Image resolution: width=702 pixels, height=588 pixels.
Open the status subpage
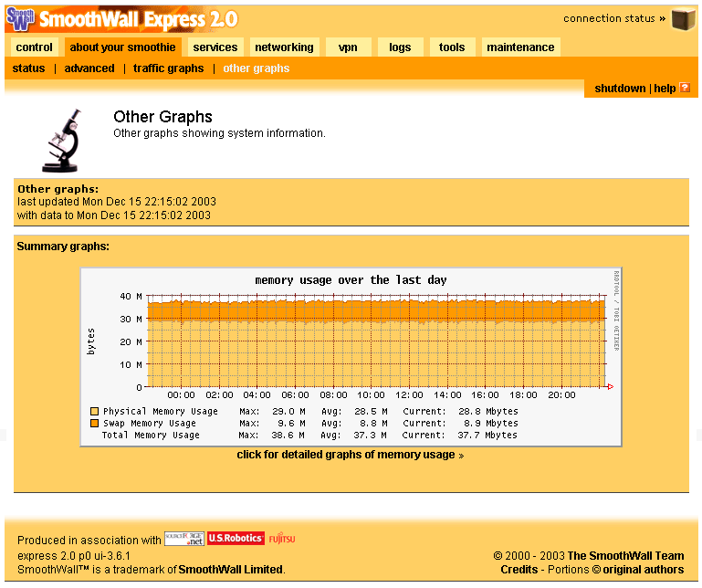[x=28, y=68]
